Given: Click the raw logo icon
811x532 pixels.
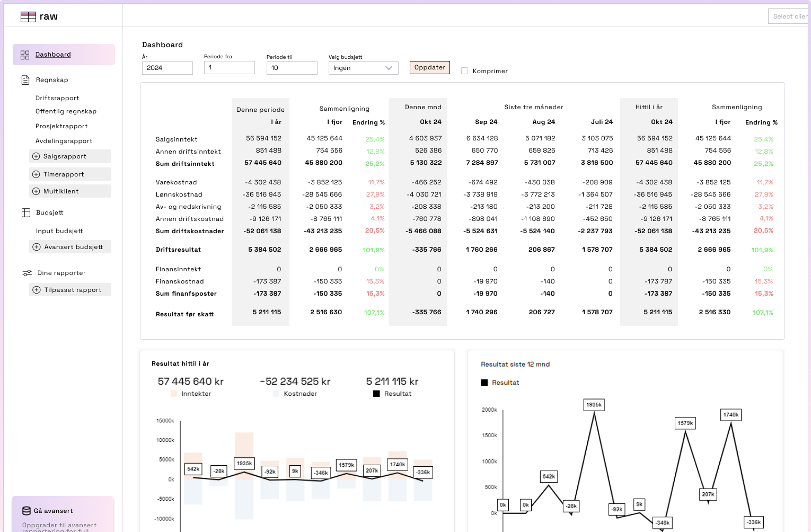Looking at the screenshot, I should [28, 17].
